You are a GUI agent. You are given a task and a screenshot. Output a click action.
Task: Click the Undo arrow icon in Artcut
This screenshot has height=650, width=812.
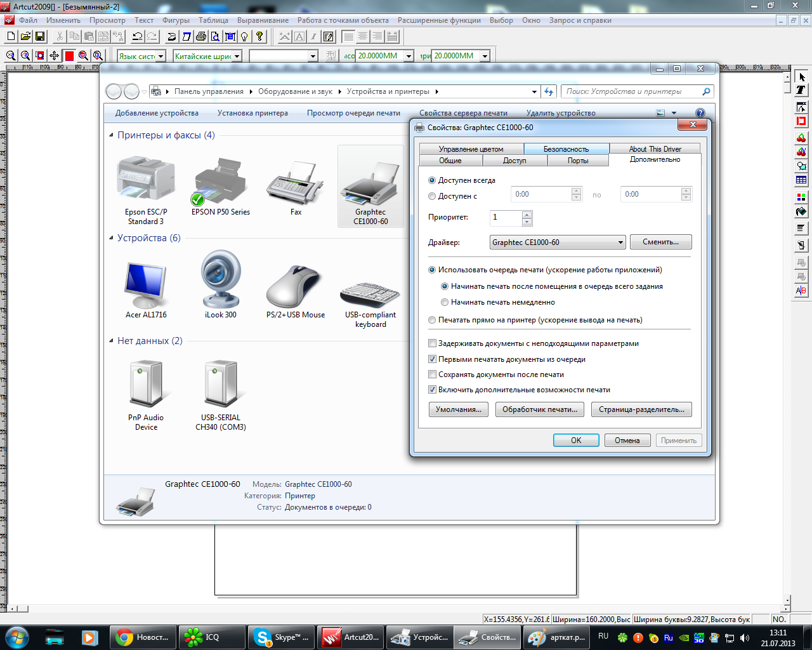click(138, 37)
